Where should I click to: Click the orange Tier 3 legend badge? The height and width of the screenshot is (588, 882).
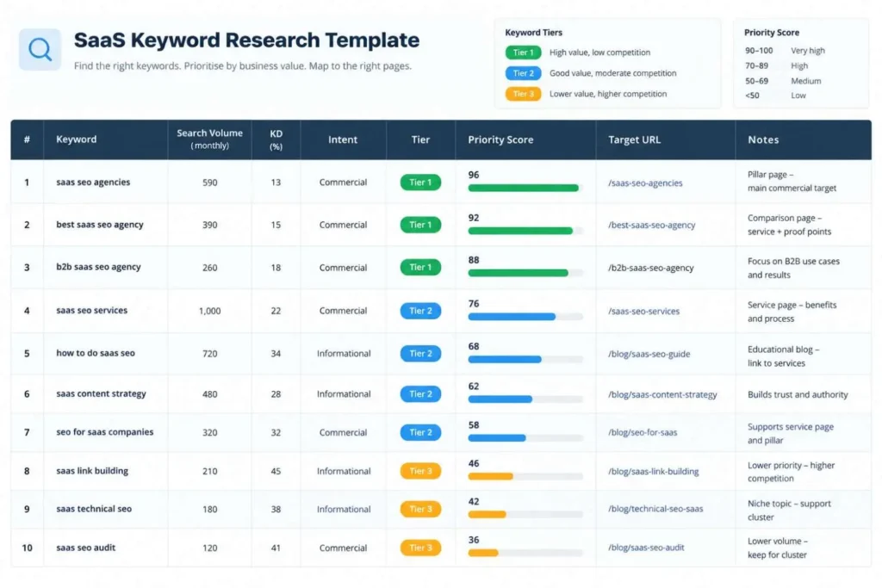523,94
